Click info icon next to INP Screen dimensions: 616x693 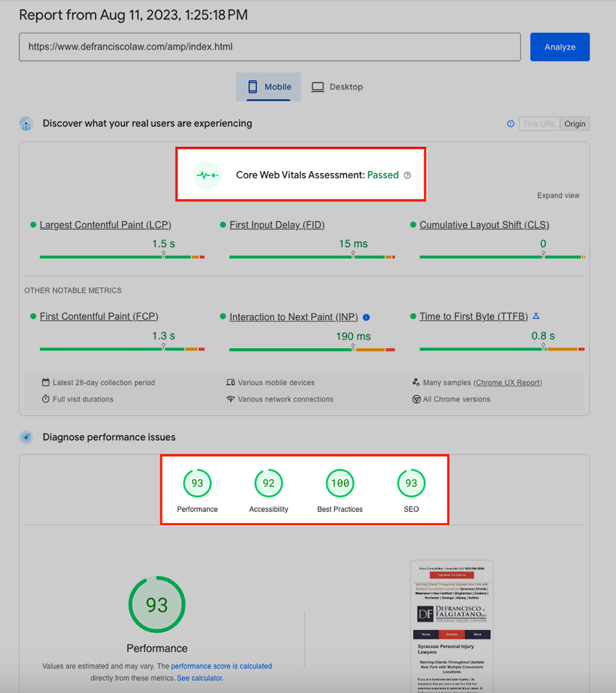point(366,317)
